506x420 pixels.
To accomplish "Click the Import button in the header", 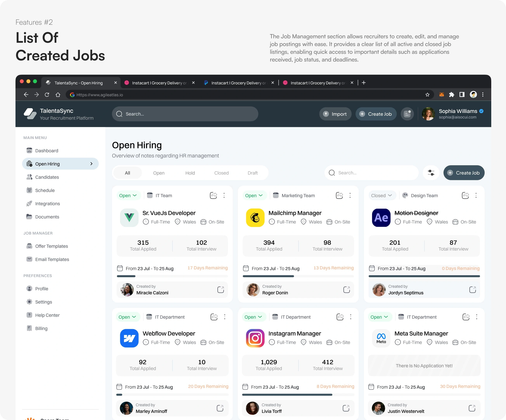I will [335, 114].
